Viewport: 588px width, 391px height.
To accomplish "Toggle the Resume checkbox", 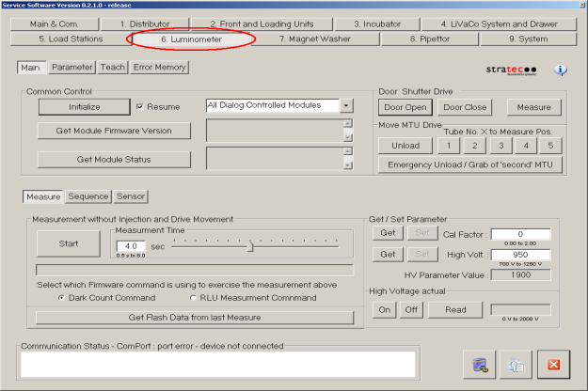I will [140, 107].
